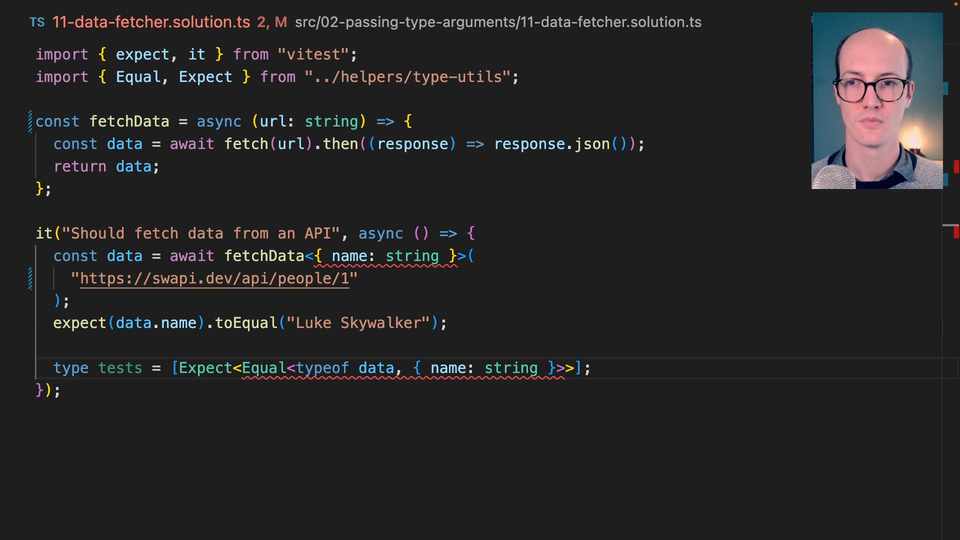This screenshot has height=540, width=960.
Task: Click the webcam video thumbnail
Action: (877, 100)
